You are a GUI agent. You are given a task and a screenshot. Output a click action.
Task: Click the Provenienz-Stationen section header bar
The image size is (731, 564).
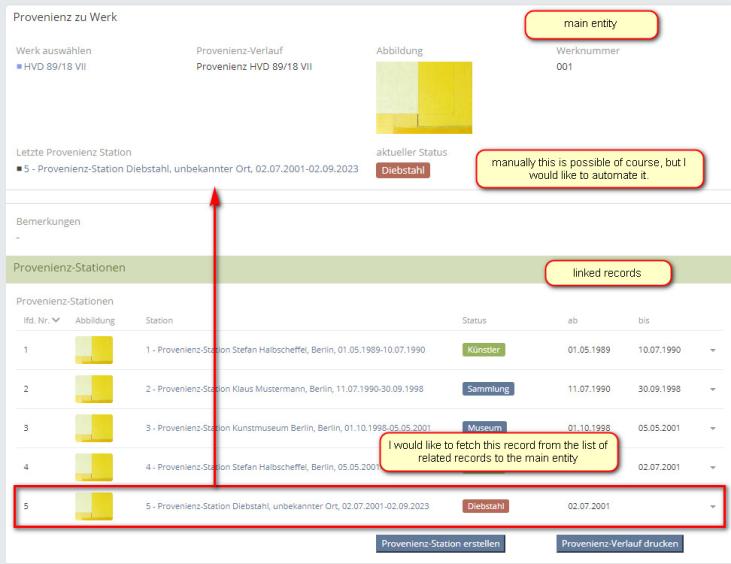tap(368, 269)
